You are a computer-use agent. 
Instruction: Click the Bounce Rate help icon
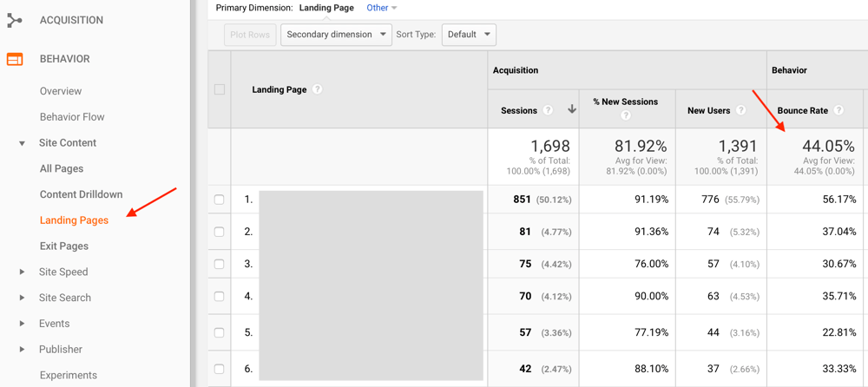(838, 110)
